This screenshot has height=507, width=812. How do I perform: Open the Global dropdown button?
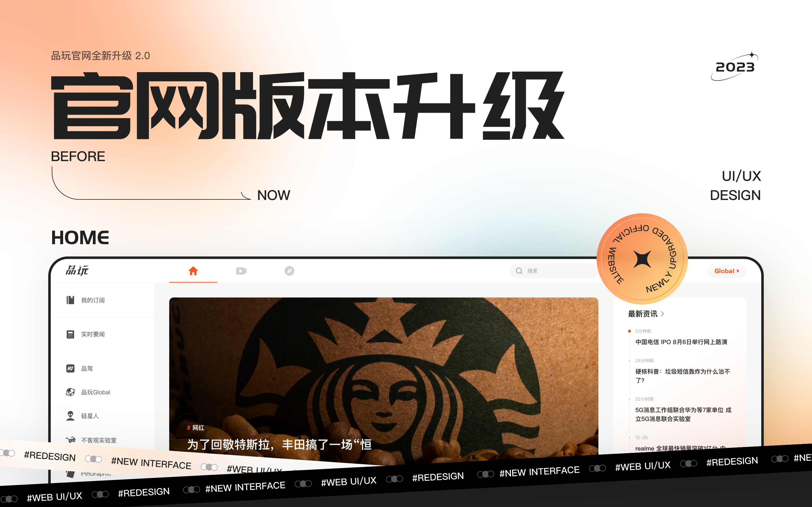[x=726, y=271]
